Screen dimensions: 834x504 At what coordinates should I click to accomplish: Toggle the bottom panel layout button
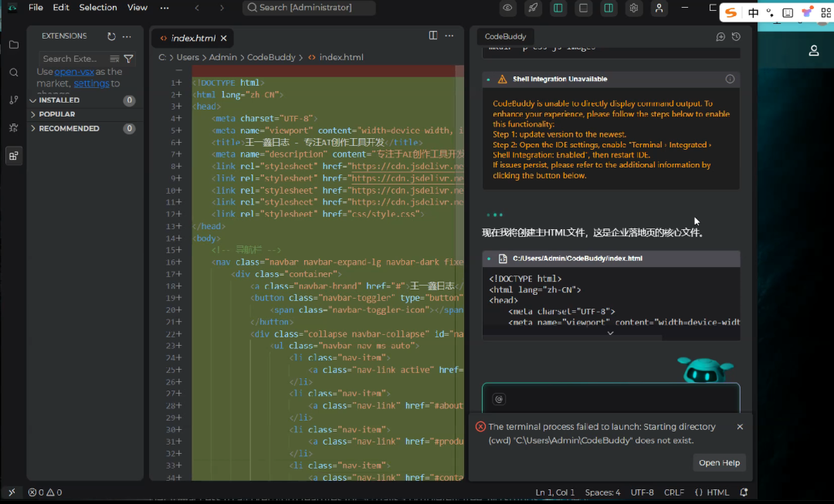click(584, 8)
